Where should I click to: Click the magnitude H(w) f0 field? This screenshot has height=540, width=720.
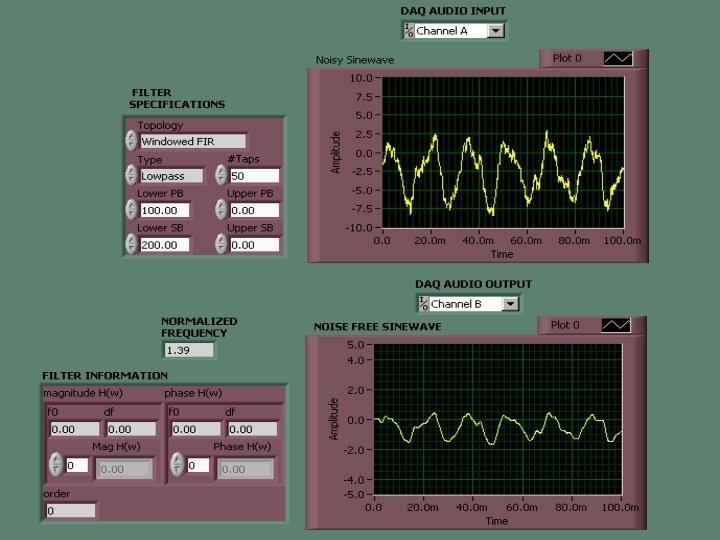tap(75, 429)
